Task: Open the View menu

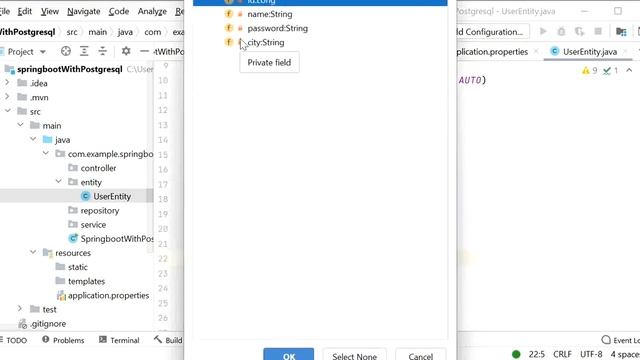Action: click(x=50, y=11)
